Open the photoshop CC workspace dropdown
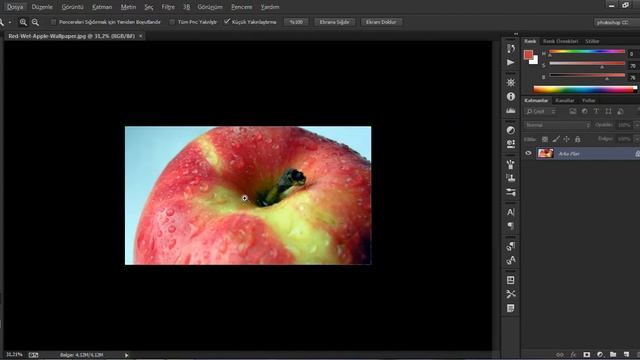Screen dimensions: 640x360 617,22
